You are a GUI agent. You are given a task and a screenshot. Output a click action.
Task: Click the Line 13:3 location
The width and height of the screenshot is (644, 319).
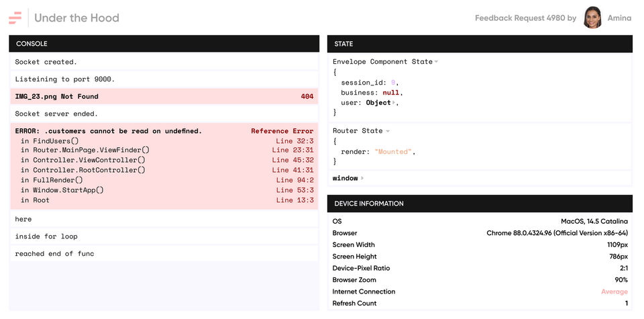click(x=294, y=200)
